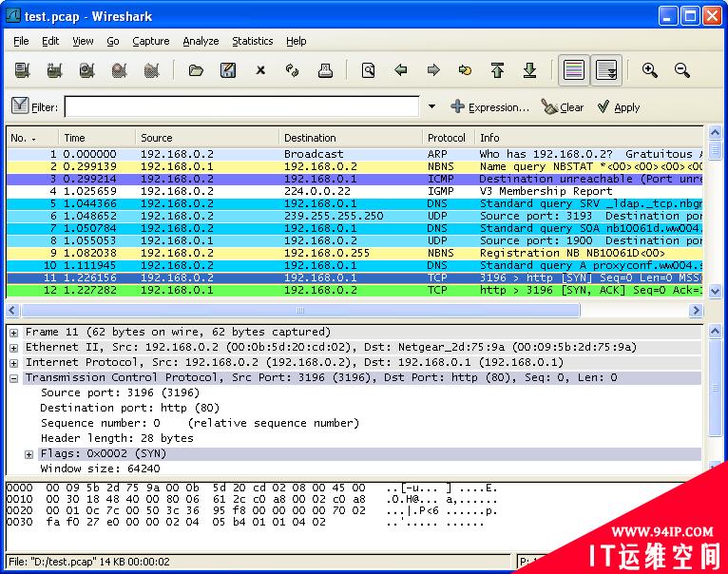
Task: Select 'Source port: 3196 (3196)' line
Action: [x=121, y=392]
